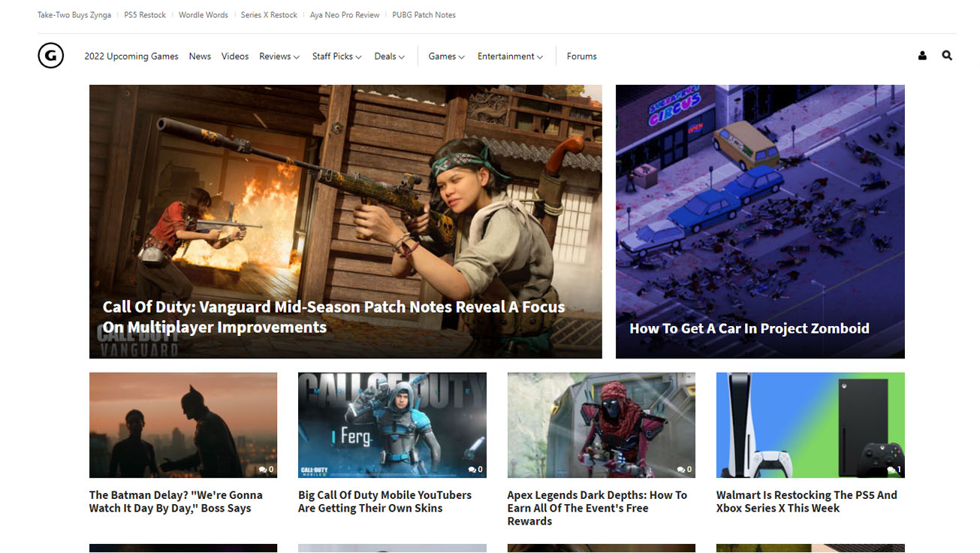The width and height of the screenshot is (980, 553).
Task: Open the user account icon
Action: pyautogui.click(x=922, y=56)
